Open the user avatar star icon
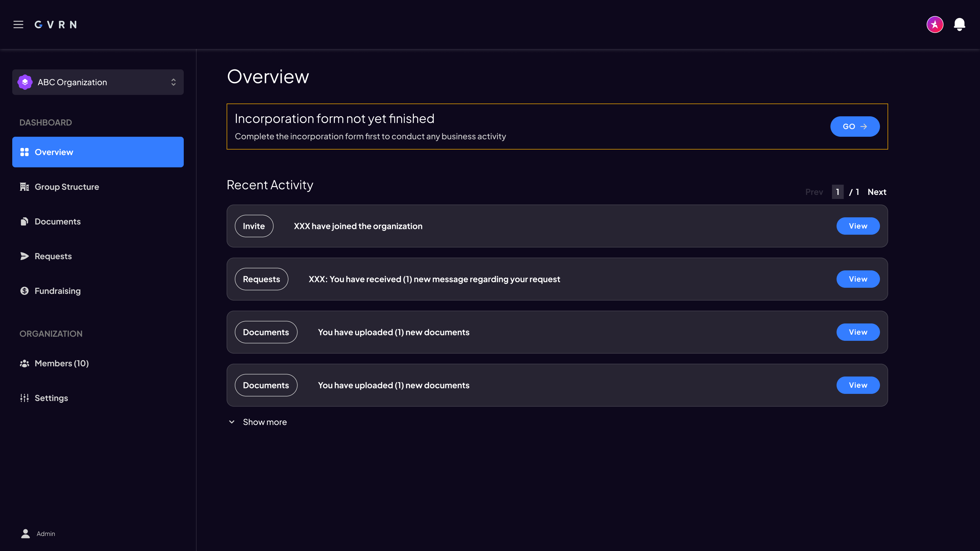 point(935,25)
